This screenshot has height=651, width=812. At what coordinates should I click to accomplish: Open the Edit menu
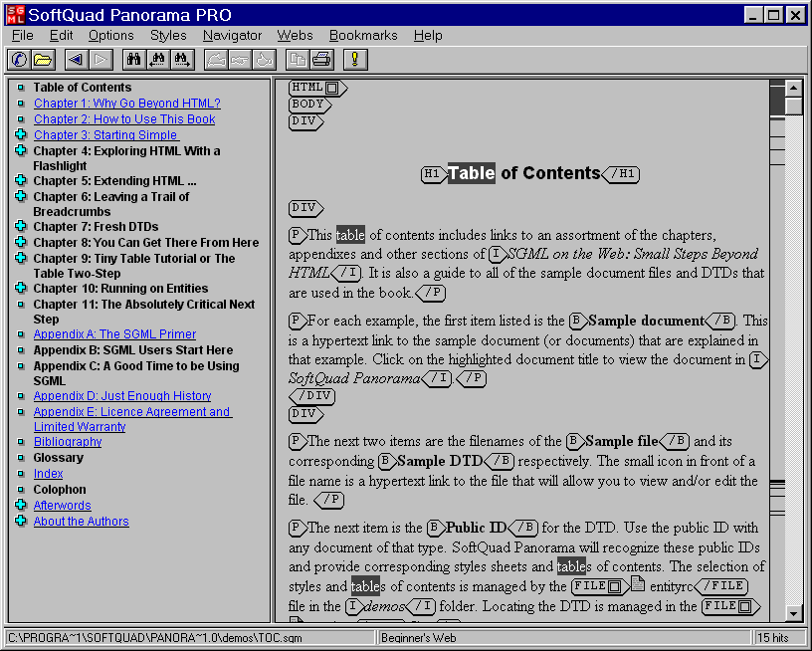point(61,35)
